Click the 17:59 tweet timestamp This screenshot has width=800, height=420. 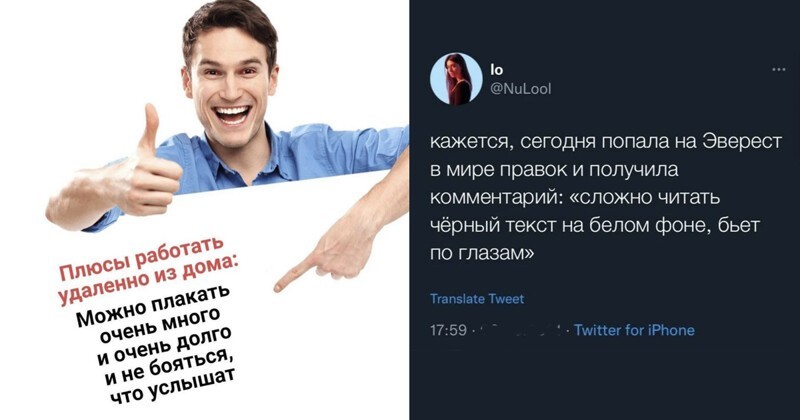click(x=448, y=330)
